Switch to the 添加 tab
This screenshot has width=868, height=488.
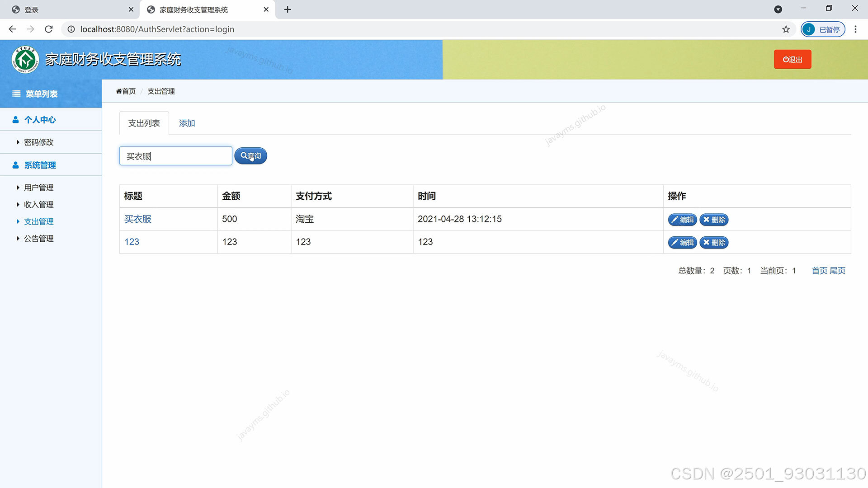click(187, 123)
